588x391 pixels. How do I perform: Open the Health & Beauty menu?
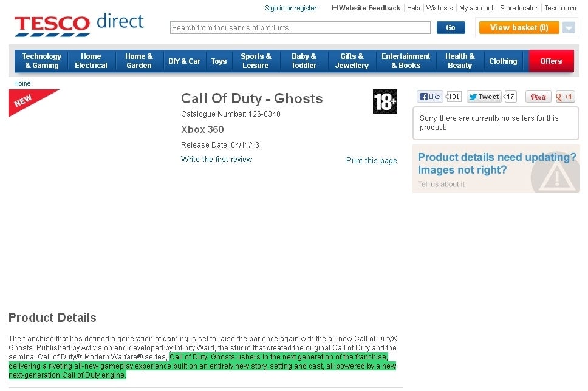460,61
